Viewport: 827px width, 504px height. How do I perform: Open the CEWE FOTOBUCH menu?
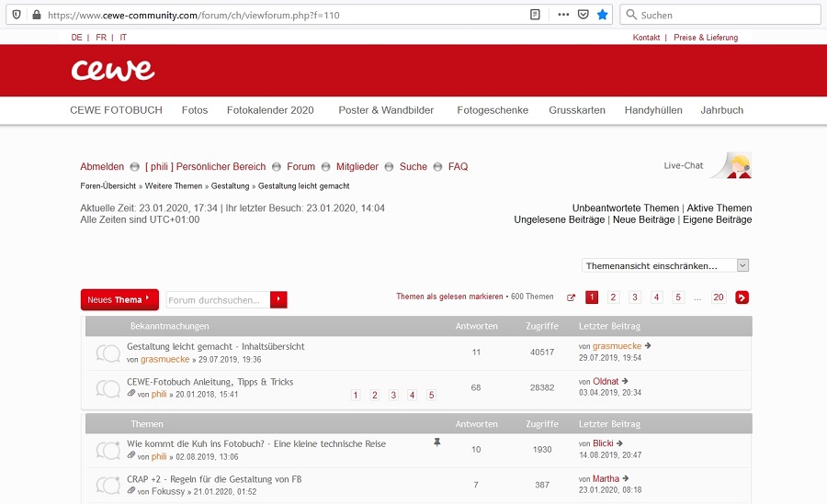tap(116, 110)
